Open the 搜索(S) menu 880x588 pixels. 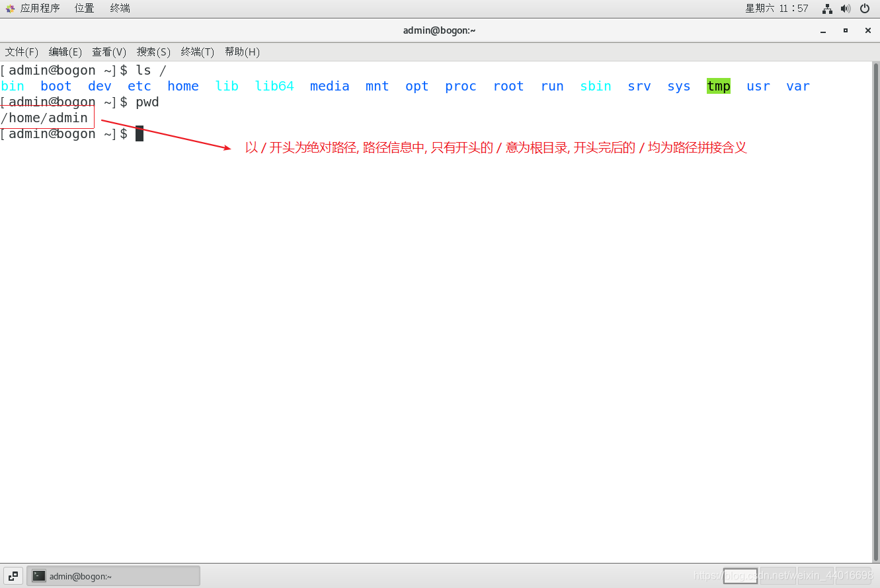point(153,52)
